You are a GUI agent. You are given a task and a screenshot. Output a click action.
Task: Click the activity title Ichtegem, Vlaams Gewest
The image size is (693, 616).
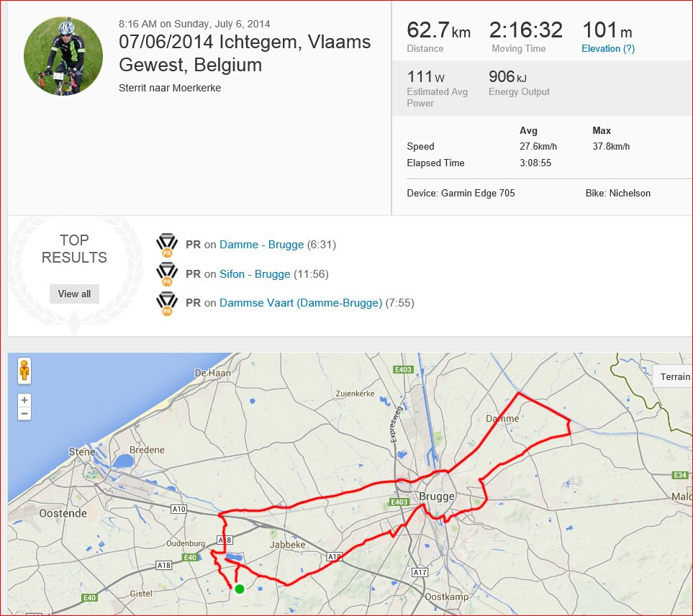(x=245, y=53)
